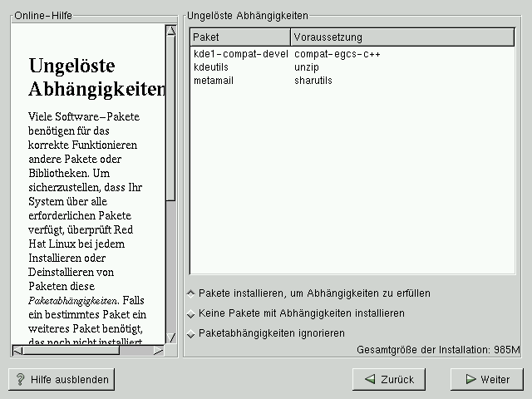Click the help panel scroll-up arrow

[170, 31]
